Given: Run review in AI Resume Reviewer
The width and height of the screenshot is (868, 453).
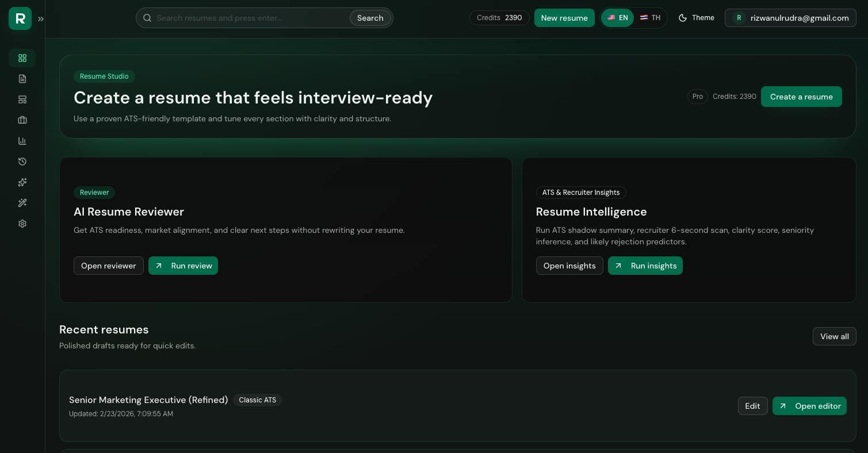Looking at the screenshot, I should [183, 266].
